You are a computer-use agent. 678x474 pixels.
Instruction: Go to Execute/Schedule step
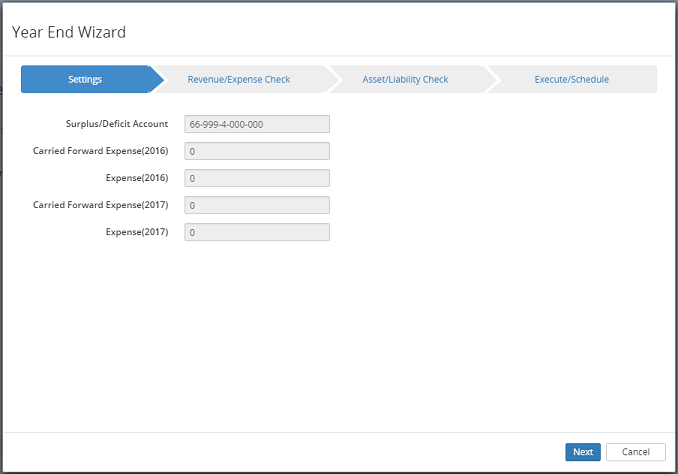coord(571,80)
